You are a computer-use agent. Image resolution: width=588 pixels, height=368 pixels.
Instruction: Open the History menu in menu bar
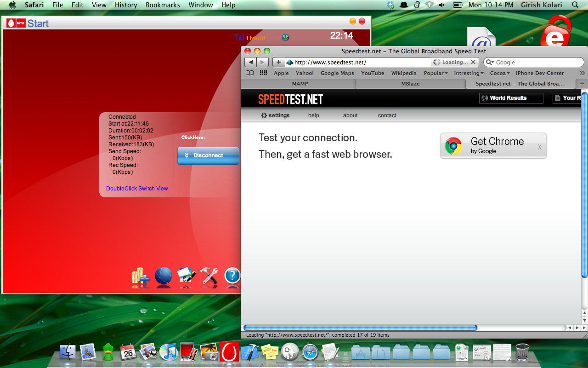[126, 5]
